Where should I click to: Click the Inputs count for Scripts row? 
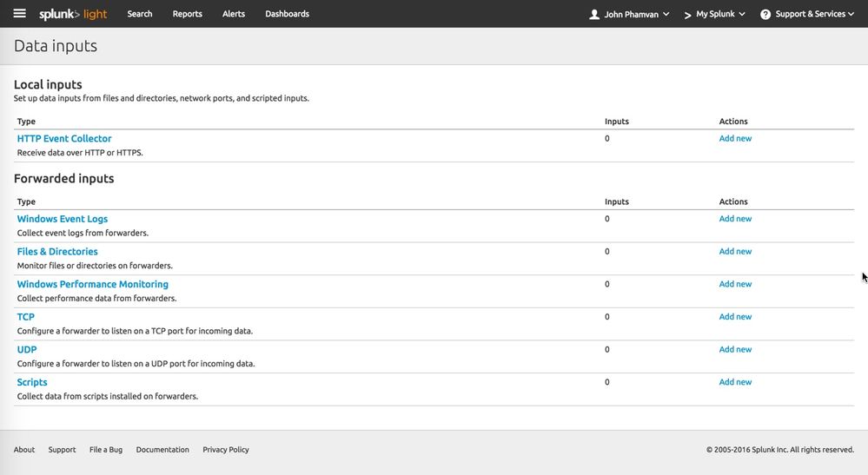click(x=607, y=382)
